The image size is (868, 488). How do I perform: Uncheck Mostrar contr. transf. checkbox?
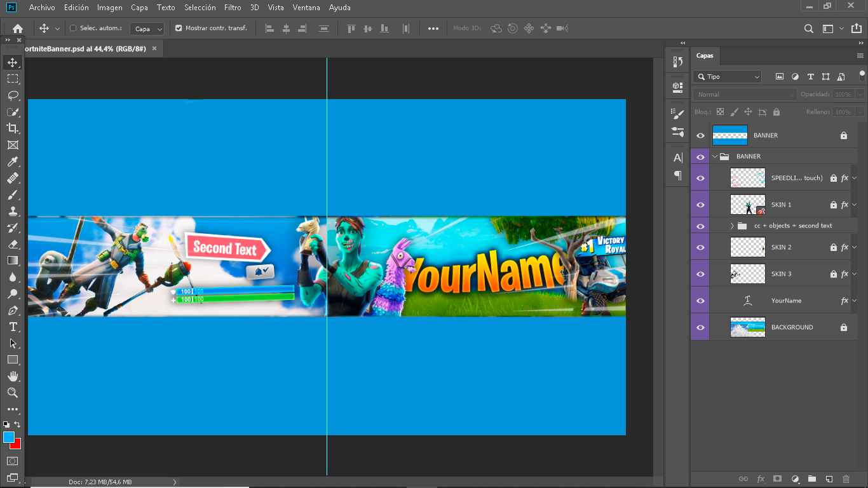(179, 29)
